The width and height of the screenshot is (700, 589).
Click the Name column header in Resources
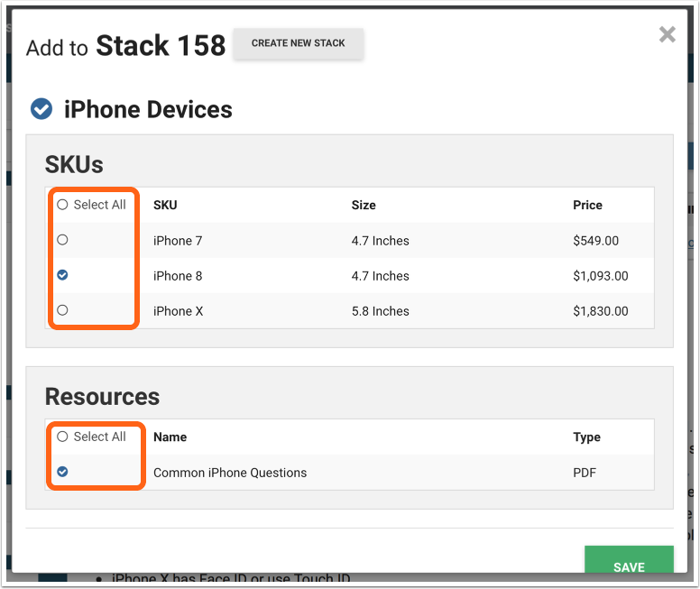coord(170,437)
